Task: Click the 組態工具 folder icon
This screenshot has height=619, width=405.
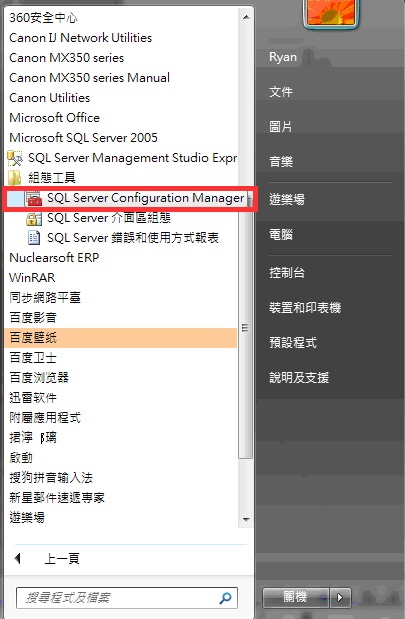Action: click(15, 178)
